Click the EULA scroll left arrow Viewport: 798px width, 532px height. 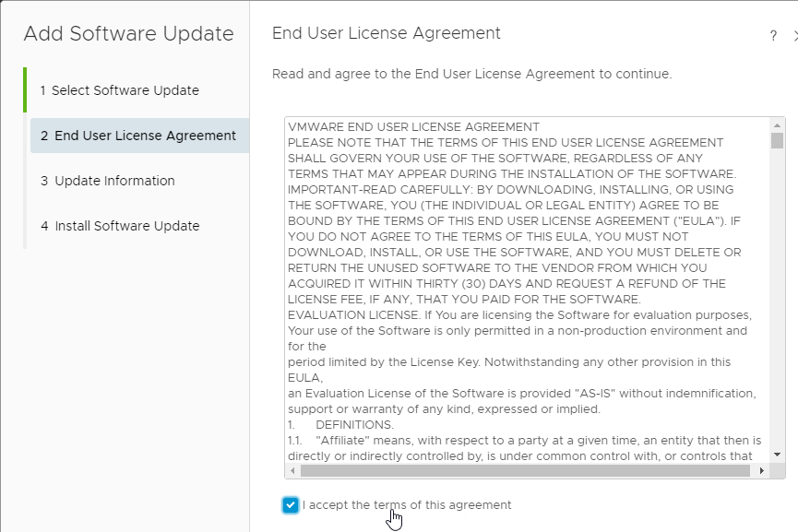(x=292, y=470)
